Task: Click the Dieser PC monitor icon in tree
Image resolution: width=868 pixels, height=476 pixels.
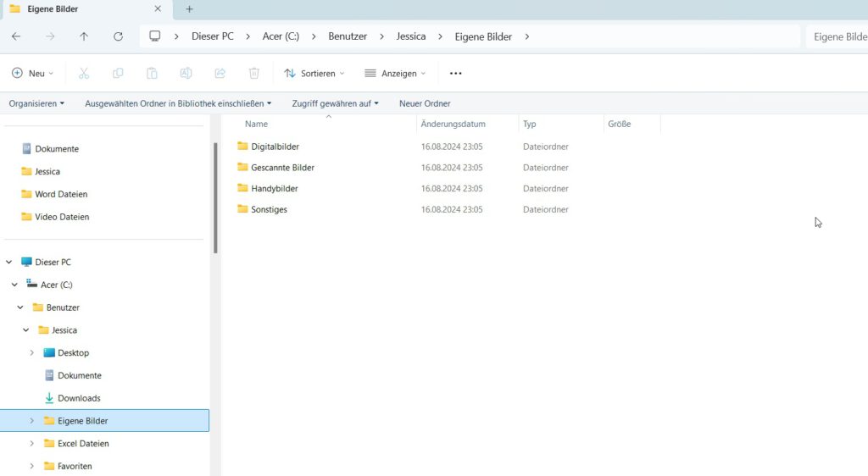Action: 26,262
